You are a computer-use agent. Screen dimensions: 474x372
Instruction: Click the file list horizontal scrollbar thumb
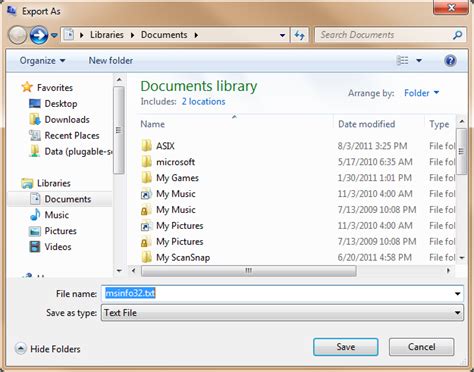pyautogui.click(x=249, y=271)
